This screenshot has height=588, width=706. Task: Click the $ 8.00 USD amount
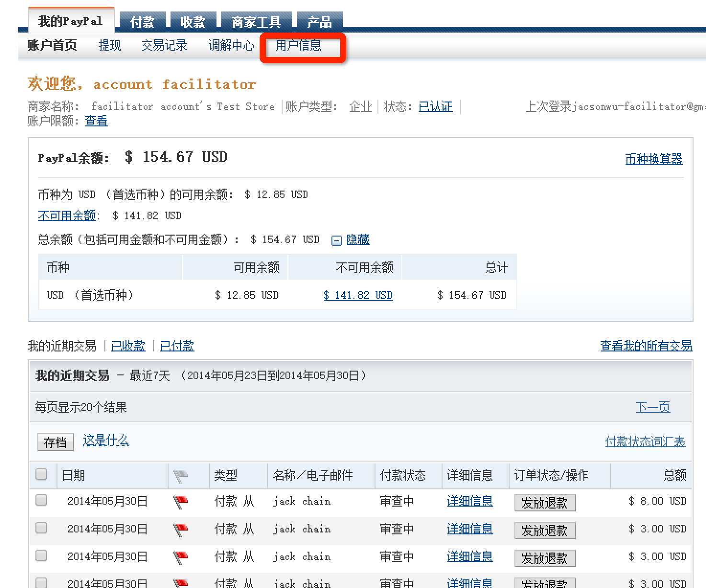(658, 501)
